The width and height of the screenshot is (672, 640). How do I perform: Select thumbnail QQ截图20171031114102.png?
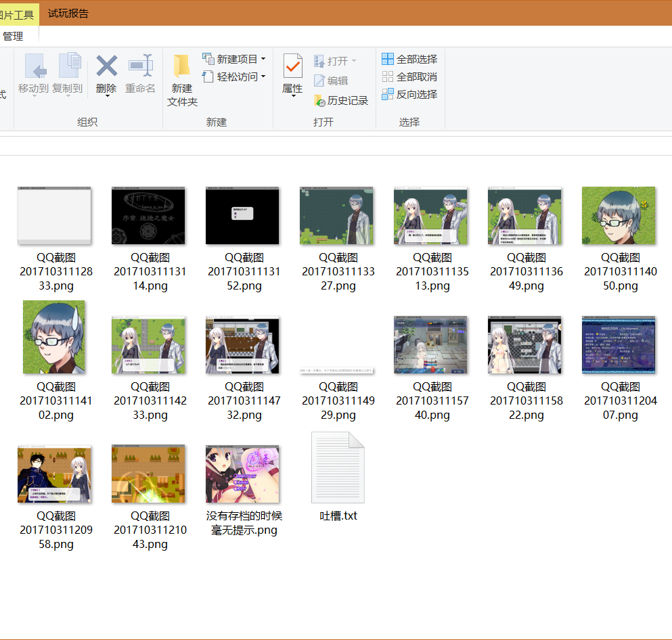[54, 337]
